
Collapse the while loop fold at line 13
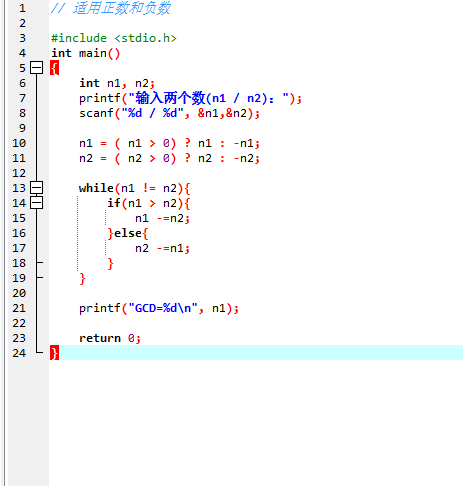(x=36, y=188)
